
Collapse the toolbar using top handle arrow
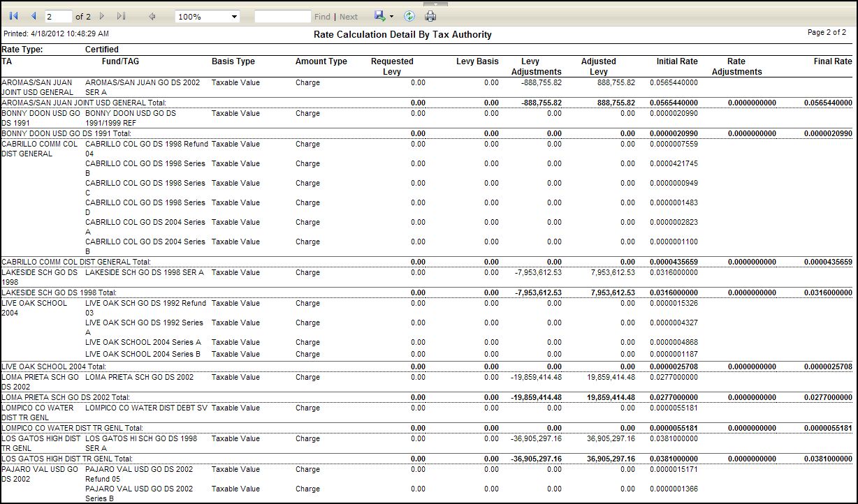(x=435, y=3)
